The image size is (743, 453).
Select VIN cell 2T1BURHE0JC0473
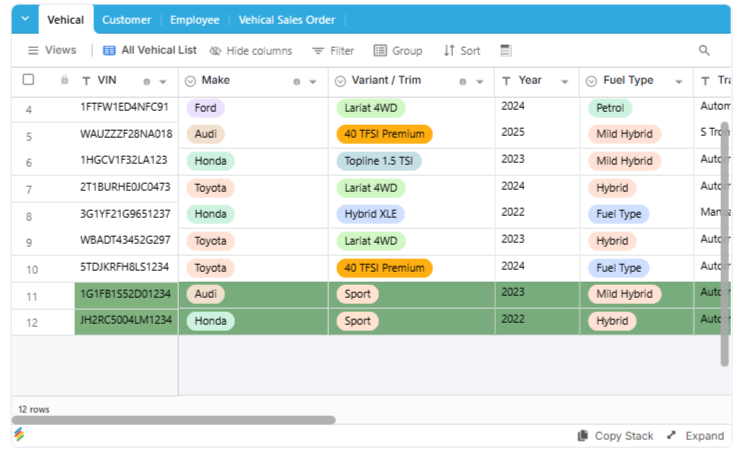[x=125, y=187]
